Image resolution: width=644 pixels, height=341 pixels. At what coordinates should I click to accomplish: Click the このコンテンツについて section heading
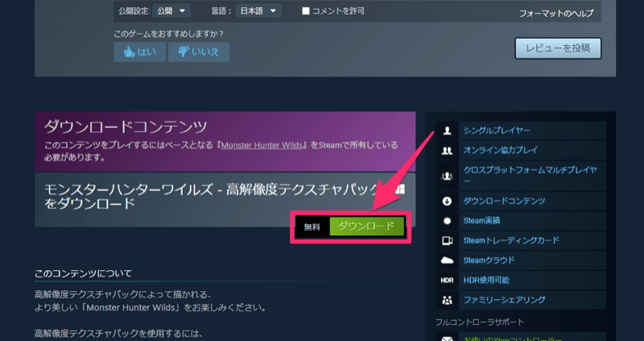(x=84, y=273)
